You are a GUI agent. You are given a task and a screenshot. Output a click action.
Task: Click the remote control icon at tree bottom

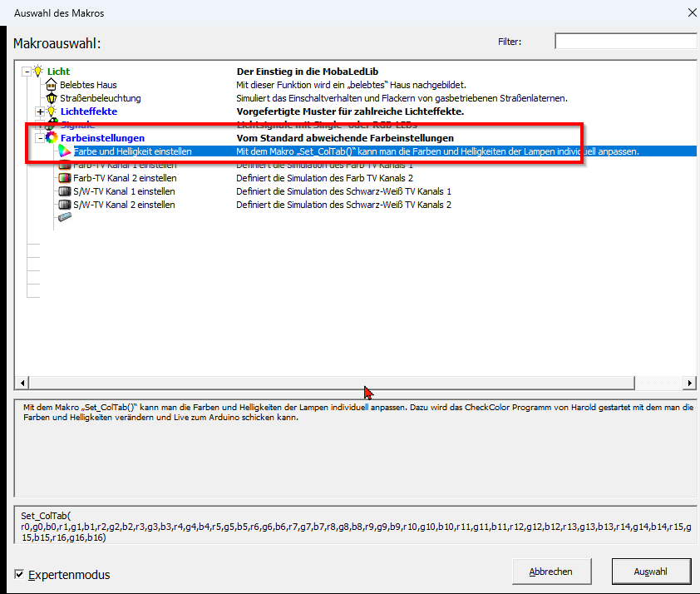64,218
